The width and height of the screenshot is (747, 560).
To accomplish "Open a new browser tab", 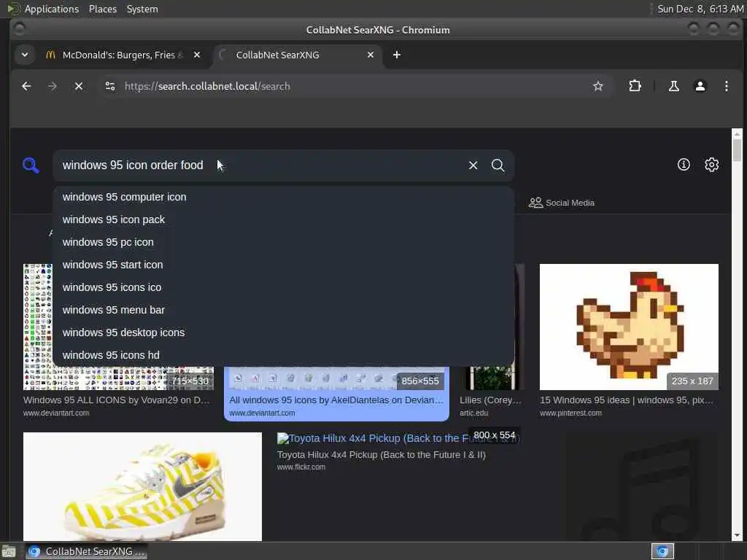I will pyautogui.click(x=397, y=55).
